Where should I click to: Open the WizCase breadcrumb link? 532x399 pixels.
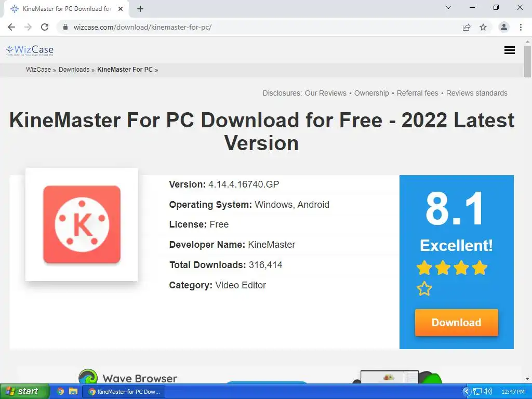[x=38, y=70]
